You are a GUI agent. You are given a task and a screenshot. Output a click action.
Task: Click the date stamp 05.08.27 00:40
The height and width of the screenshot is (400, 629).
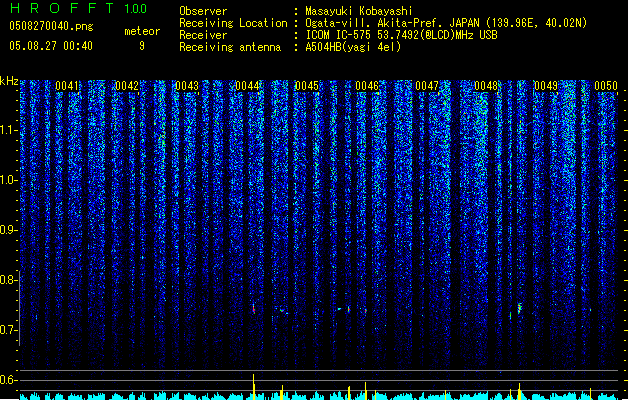point(51,46)
